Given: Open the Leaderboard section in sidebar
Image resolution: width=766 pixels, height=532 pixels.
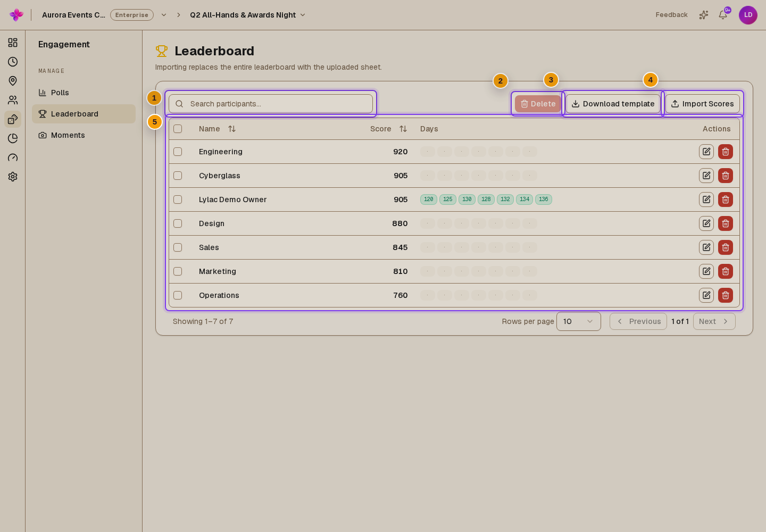Looking at the screenshot, I should 84,114.
